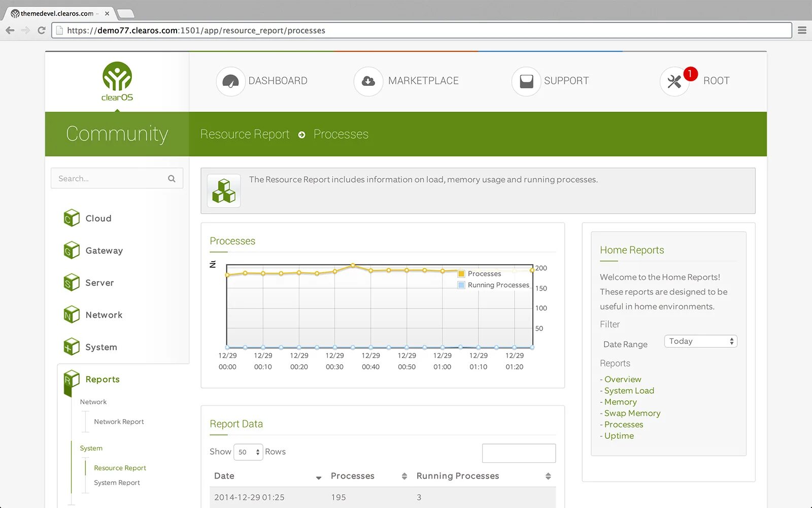Click the Running Processes legend color swatch
Image resolution: width=812 pixels, height=508 pixels.
tap(461, 285)
